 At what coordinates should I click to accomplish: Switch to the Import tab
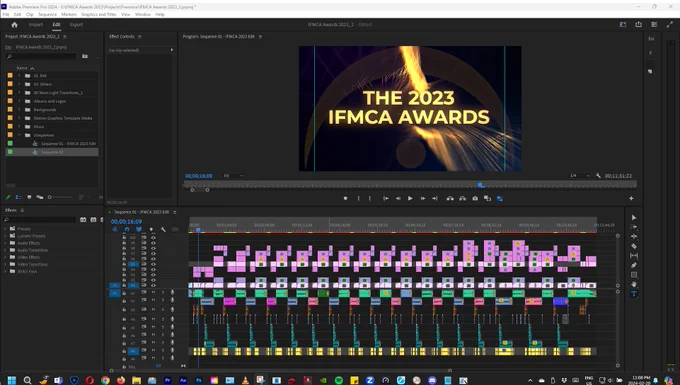coord(36,25)
